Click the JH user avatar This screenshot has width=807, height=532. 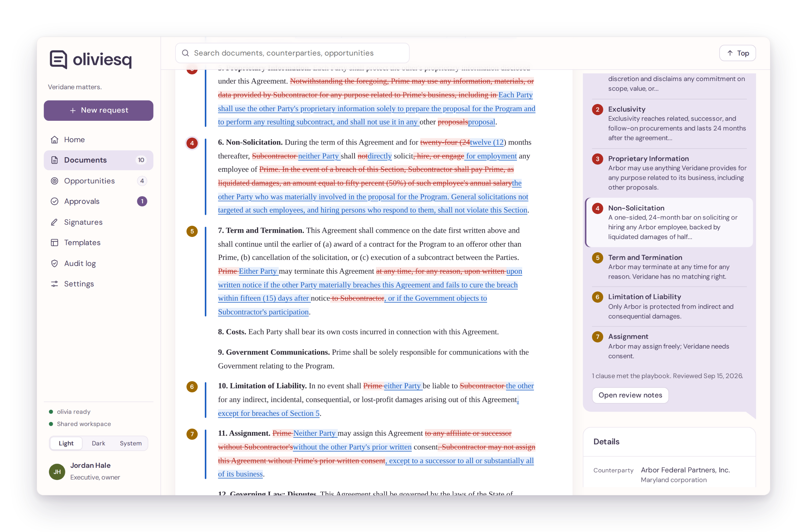pyautogui.click(x=57, y=471)
